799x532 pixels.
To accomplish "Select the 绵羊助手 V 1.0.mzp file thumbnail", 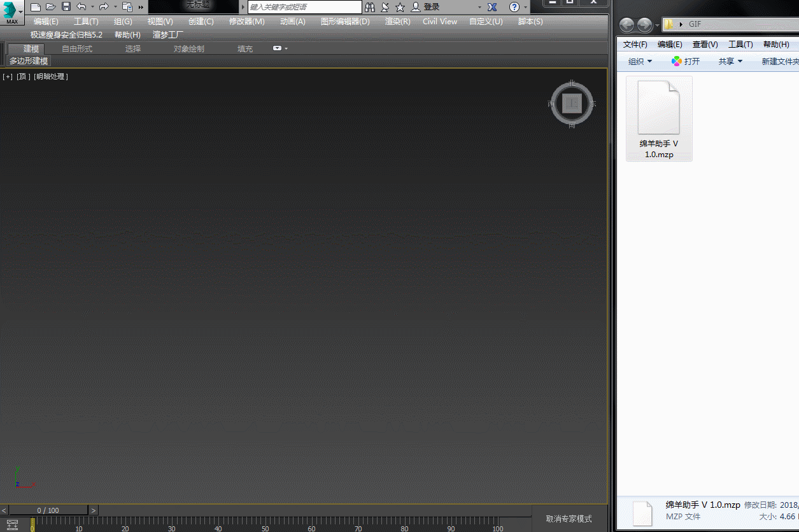I will [x=659, y=119].
